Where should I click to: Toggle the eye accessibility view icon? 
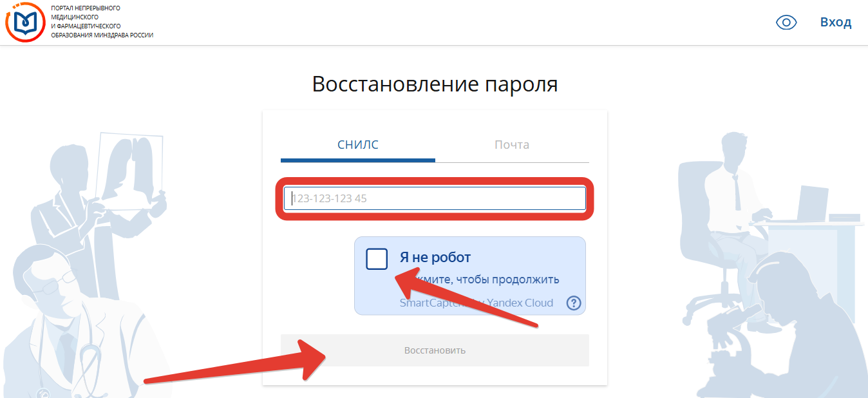786,23
